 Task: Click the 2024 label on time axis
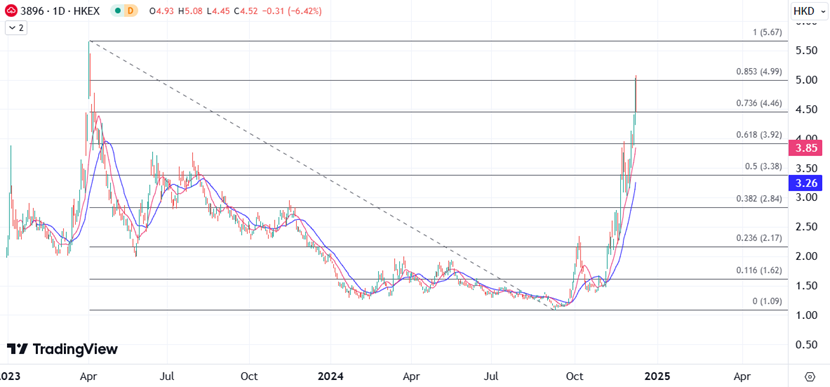tap(330, 376)
